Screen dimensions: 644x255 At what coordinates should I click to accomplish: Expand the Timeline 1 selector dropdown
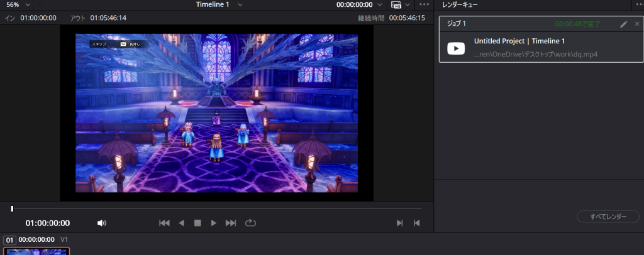(x=240, y=4)
